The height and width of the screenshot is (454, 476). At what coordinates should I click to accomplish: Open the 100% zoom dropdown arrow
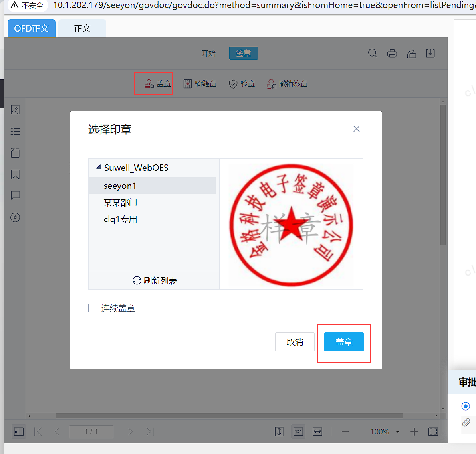click(x=398, y=432)
